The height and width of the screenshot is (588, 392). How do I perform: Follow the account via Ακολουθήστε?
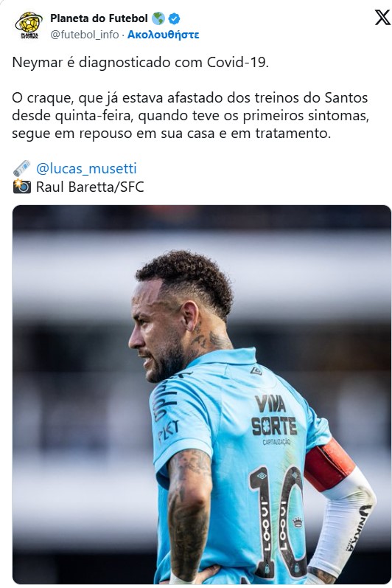pos(163,35)
